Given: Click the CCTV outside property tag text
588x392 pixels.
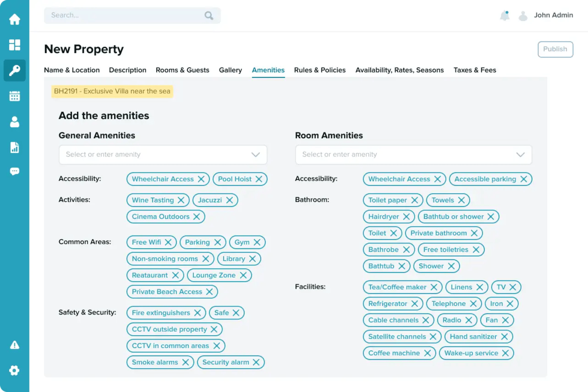Looking at the screenshot, I should click(x=169, y=329).
